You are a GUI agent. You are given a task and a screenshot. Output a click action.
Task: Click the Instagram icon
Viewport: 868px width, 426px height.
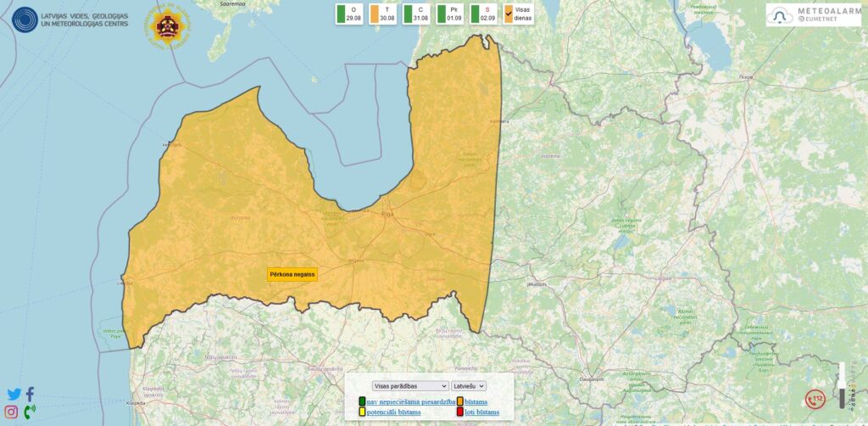pyautogui.click(x=12, y=412)
